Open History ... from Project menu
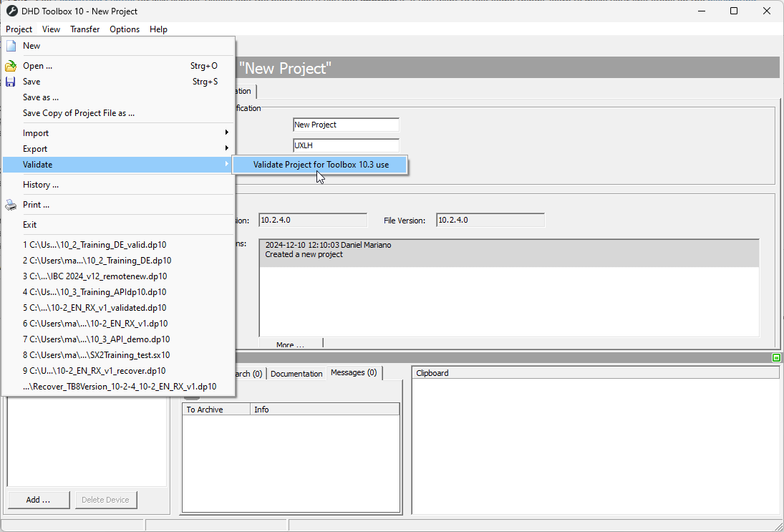This screenshot has height=532, width=784. pyautogui.click(x=118, y=185)
